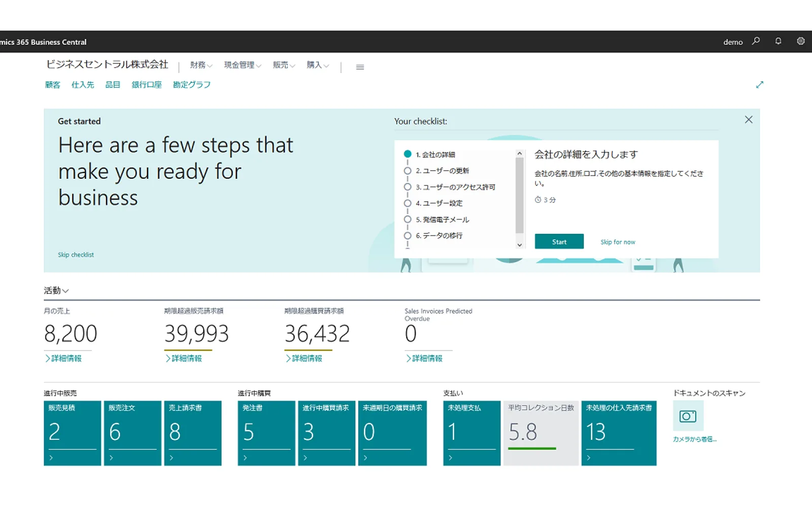The width and height of the screenshot is (812, 508).
Task: Expand the 現金管理 menu
Action: click(243, 65)
